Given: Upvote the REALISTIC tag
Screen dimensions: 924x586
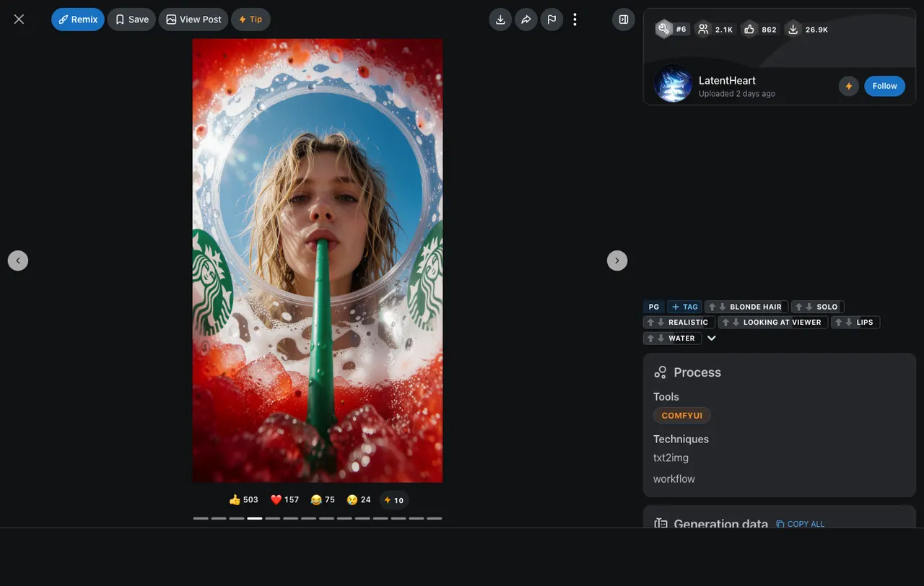Looking at the screenshot, I should click(x=651, y=323).
